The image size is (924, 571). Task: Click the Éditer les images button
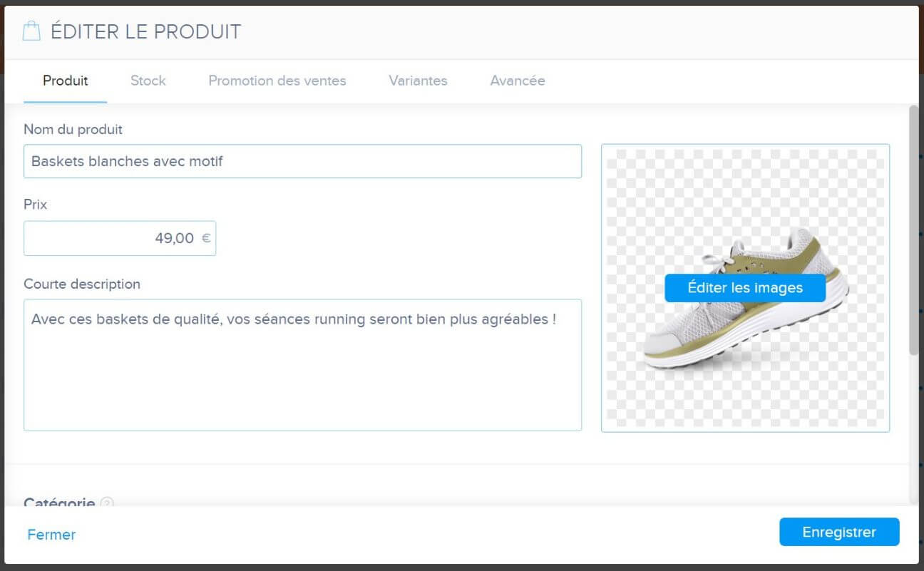[x=745, y=288]
